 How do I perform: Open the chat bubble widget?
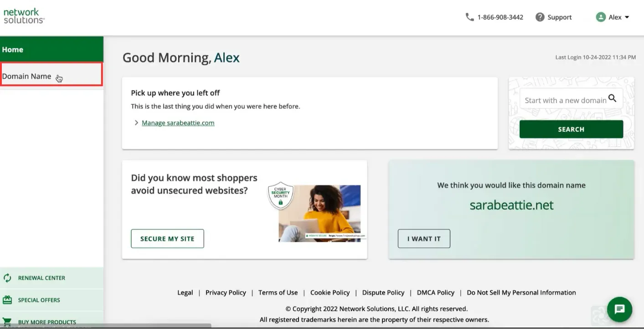619,309
